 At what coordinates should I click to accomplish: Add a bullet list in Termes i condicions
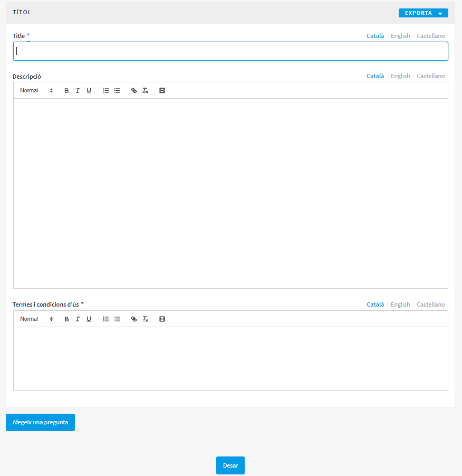point(117,319)
